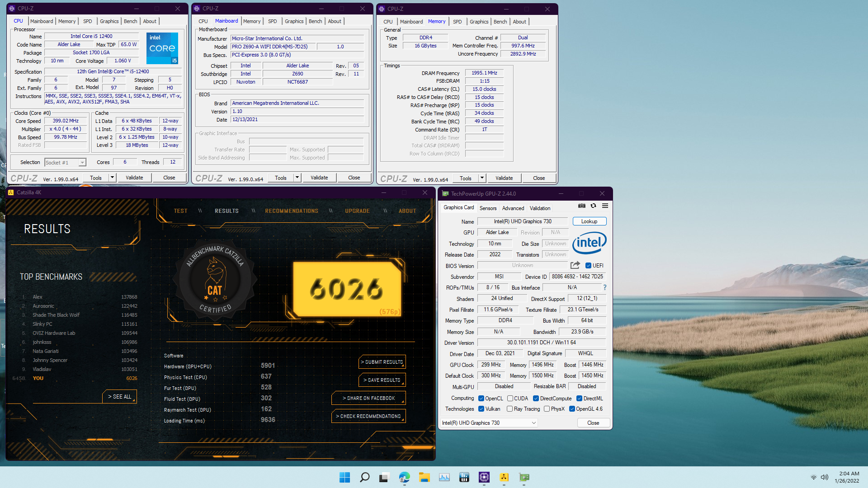This screenshot has width=868, height=488.
Task: Click 'YOU' row in top benchmarks
Action: (75, 378)
